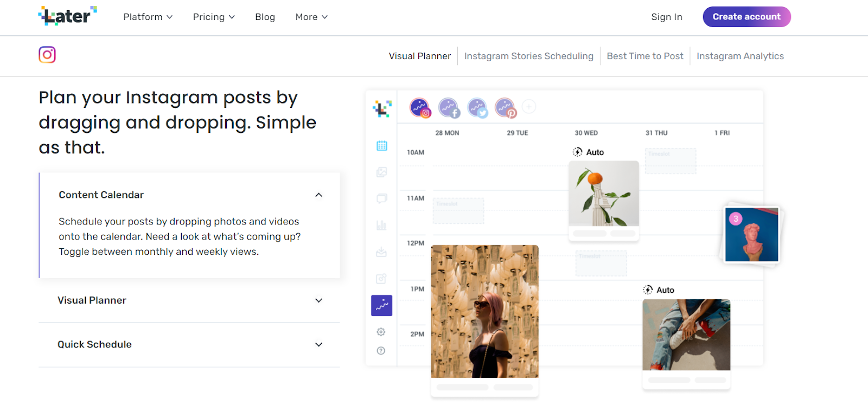The image size is (868, 418).
Task: Open the More dropdown menu
Action: click(x=311, y=17)
